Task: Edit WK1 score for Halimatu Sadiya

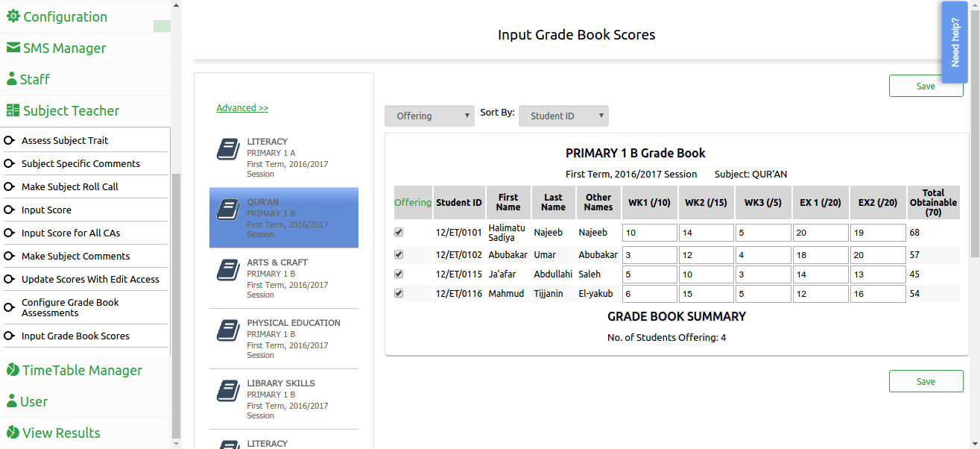Action: tap(649, 233)
